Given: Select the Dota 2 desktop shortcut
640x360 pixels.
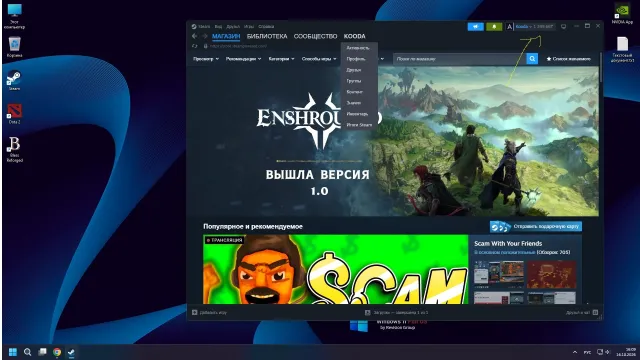Looking at the screenshot, I should [14, 113].
